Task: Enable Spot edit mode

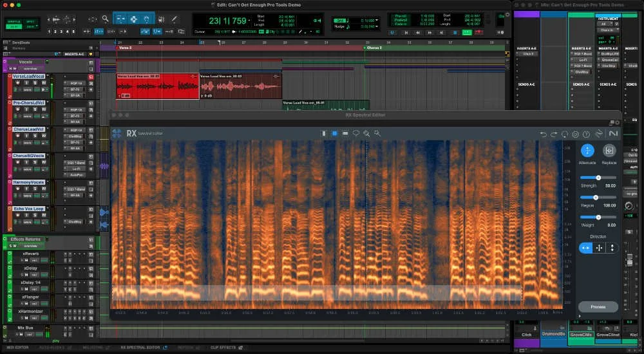Action: click(x=31, y=21)
